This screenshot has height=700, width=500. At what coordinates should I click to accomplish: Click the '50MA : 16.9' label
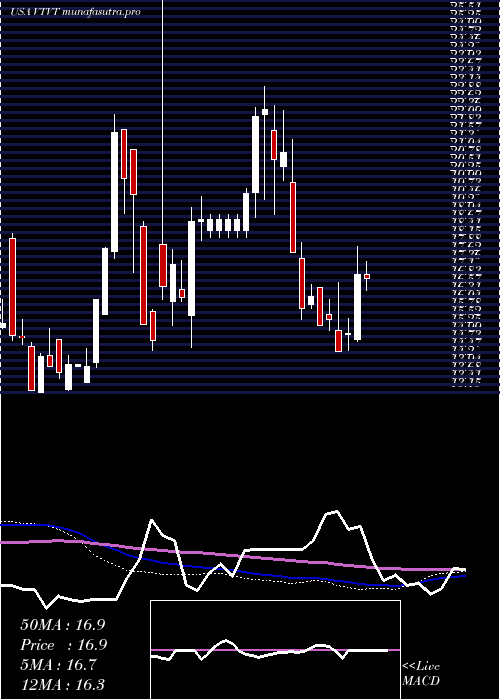tap(62, 625)
